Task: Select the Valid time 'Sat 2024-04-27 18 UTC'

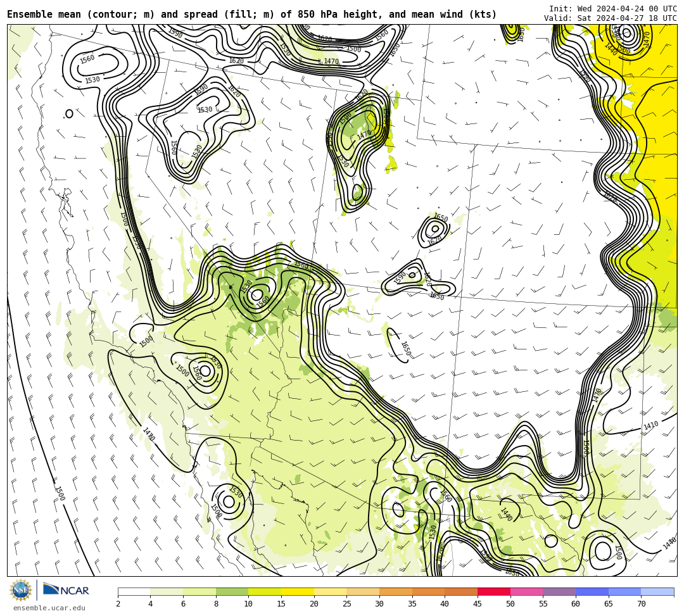Action: coord(627,18)
